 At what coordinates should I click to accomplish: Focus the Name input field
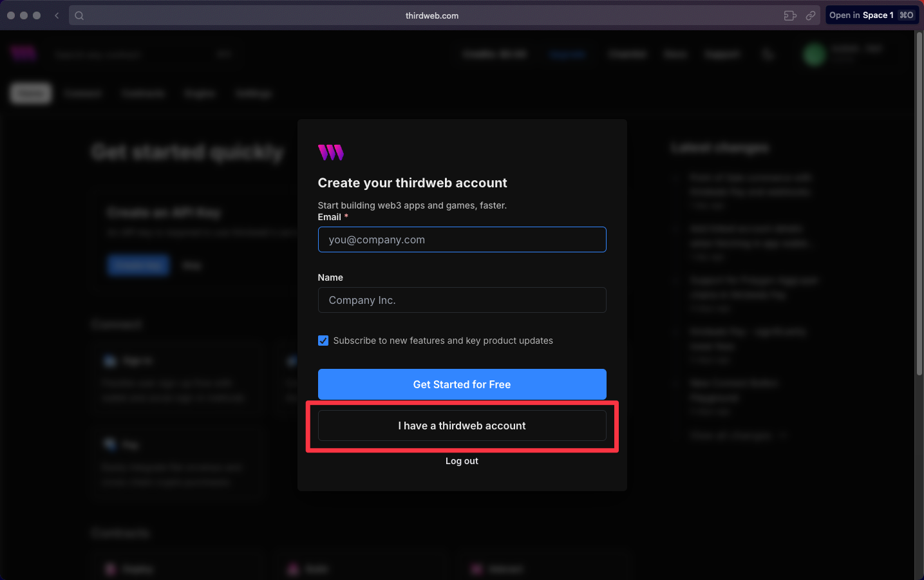[462, 300]
